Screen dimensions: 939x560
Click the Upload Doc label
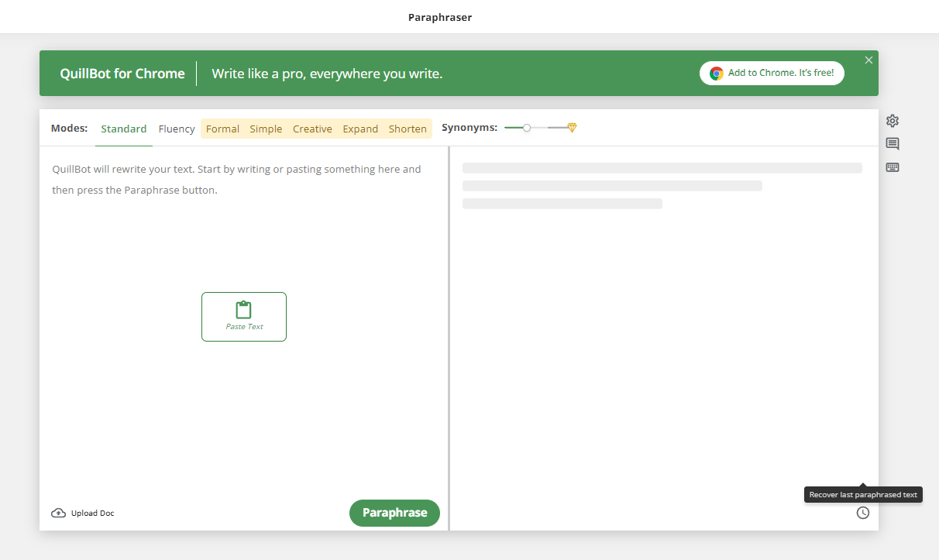coord(92,513)
